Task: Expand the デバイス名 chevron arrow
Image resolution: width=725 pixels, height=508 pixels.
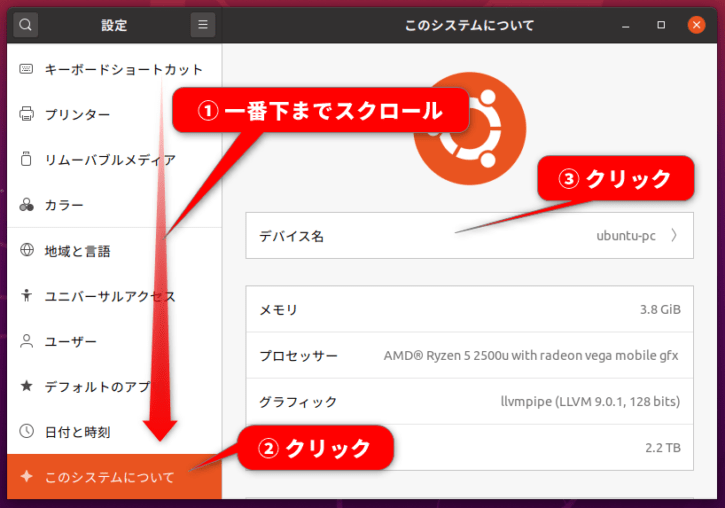Action: pos(674,235)
